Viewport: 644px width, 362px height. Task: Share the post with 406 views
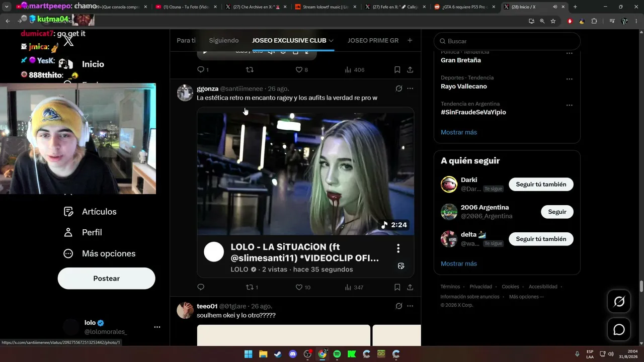[410, 69]
